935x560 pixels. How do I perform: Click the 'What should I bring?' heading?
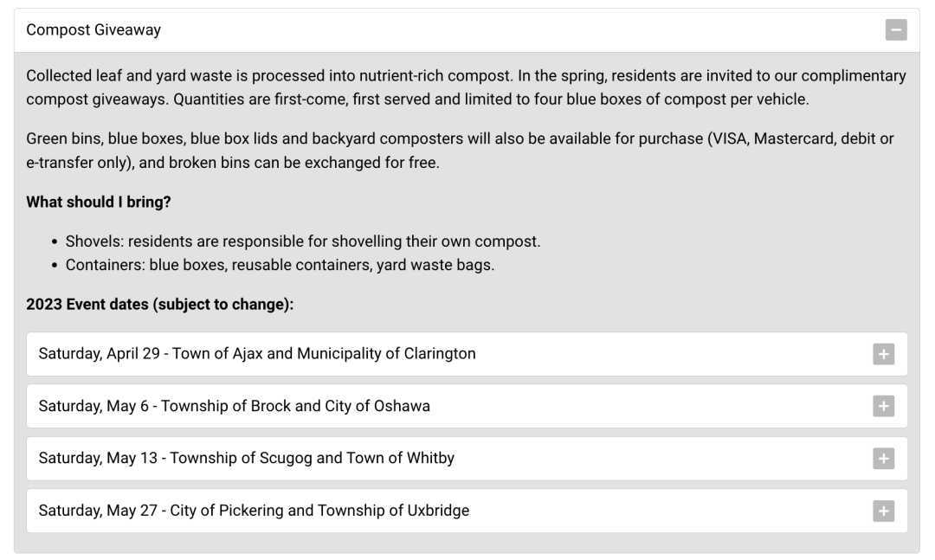coord(98,202)
